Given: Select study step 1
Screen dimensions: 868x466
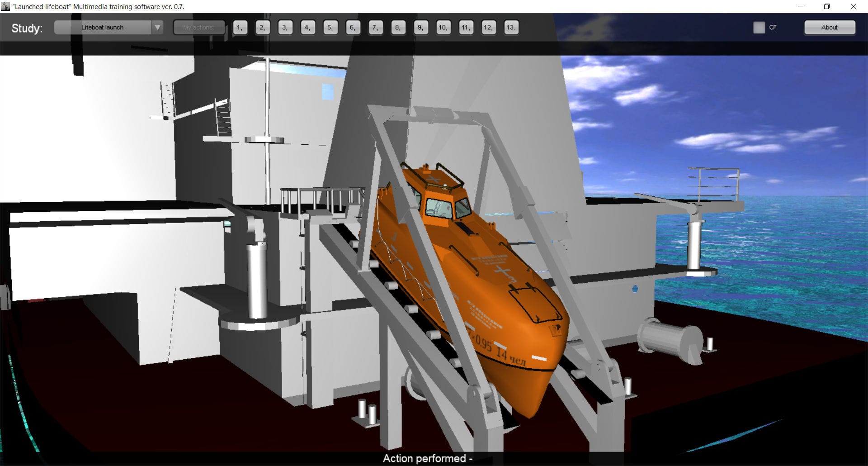Looking at the screenshot, I should [x=240, y=27].
